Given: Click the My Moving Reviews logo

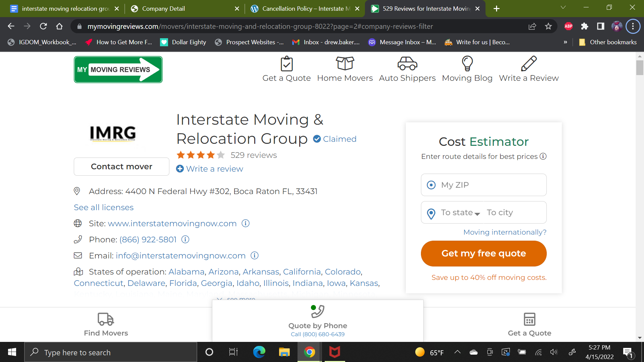Looking at the screenshot, I should coord(118,69).
